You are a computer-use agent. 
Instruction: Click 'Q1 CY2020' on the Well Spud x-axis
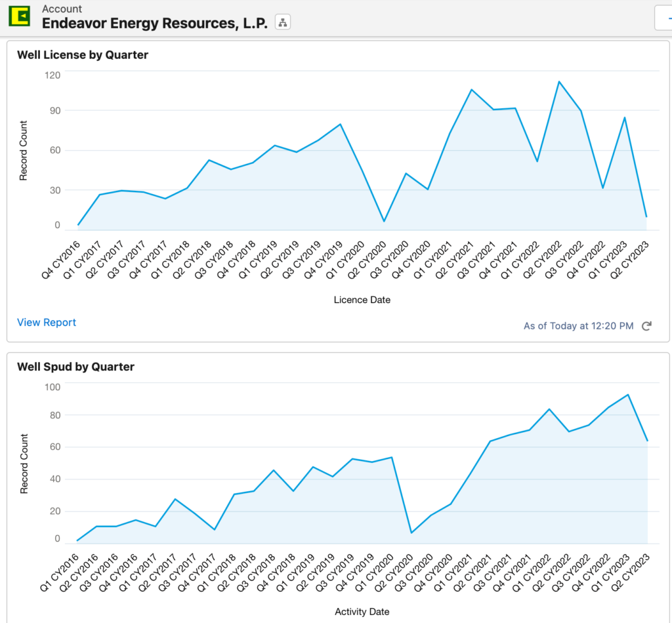pos(375,573)
